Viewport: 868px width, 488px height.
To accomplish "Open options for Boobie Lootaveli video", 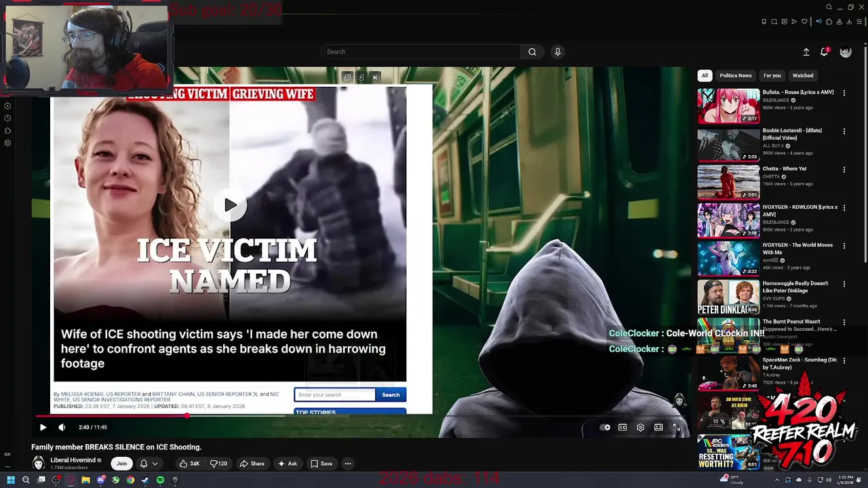I will (844, 131).
